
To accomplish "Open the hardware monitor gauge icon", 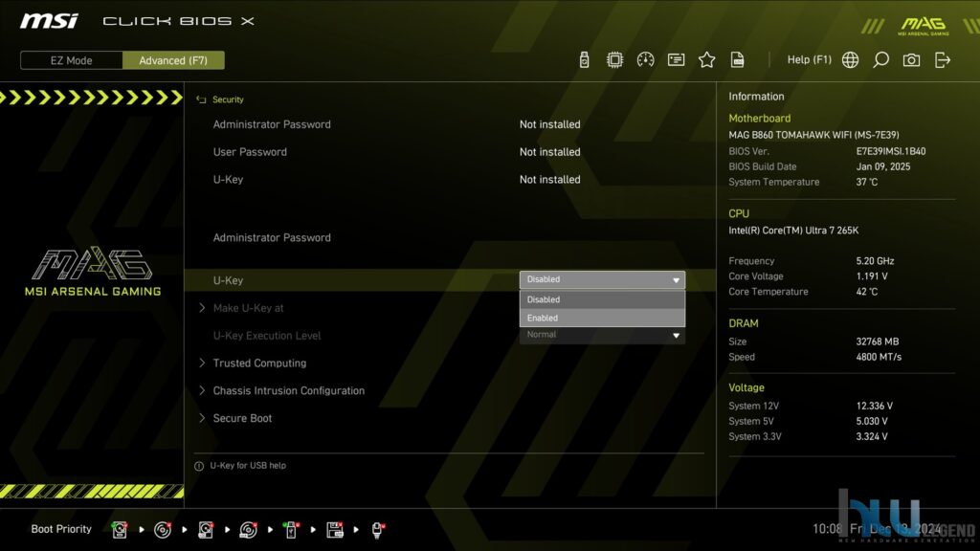I will tap(646, 60).
